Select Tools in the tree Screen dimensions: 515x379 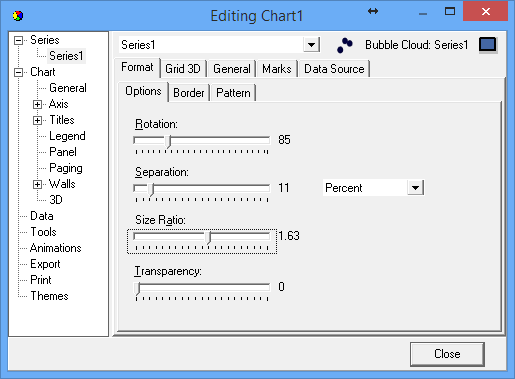(43, 232)
